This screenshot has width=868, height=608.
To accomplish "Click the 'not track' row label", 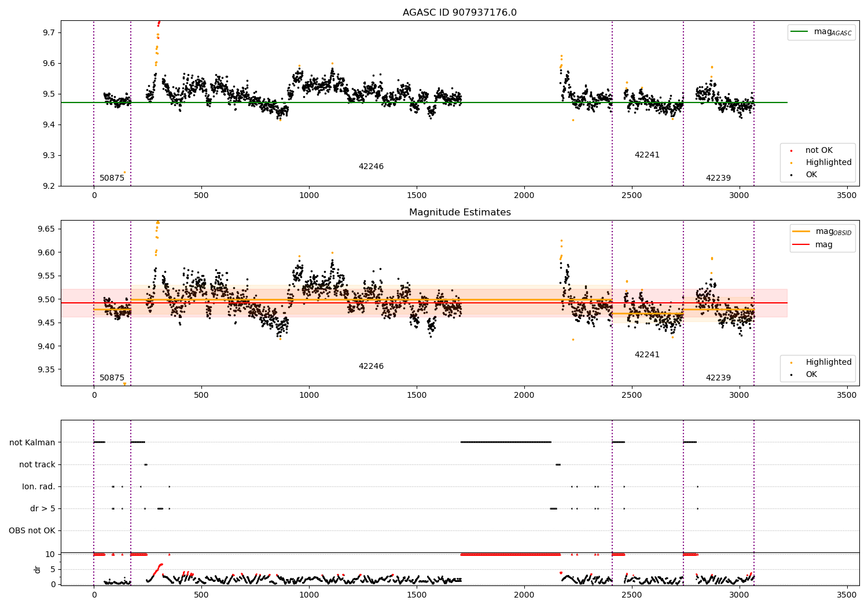I will (x=37, y=464).
